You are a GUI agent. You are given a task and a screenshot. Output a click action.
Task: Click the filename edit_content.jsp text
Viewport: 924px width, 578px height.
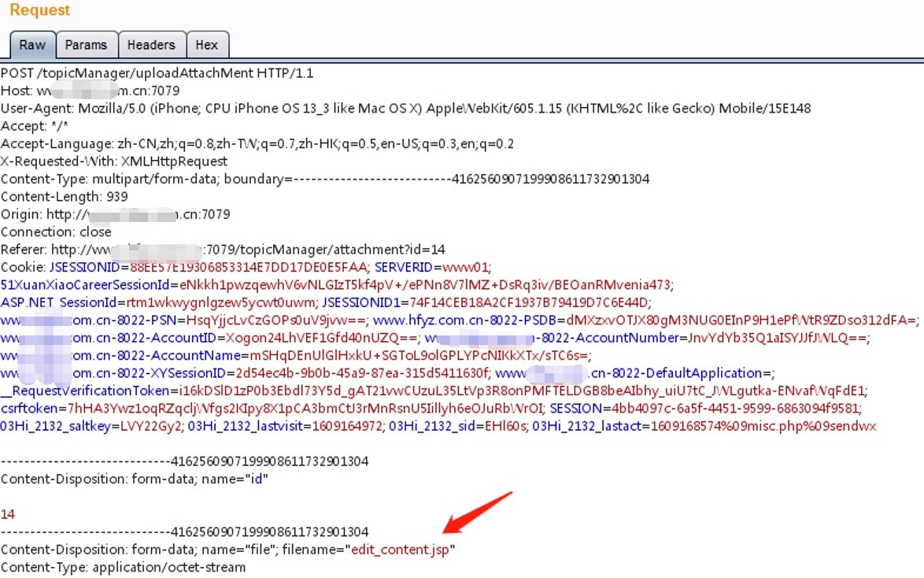point(398,550)
